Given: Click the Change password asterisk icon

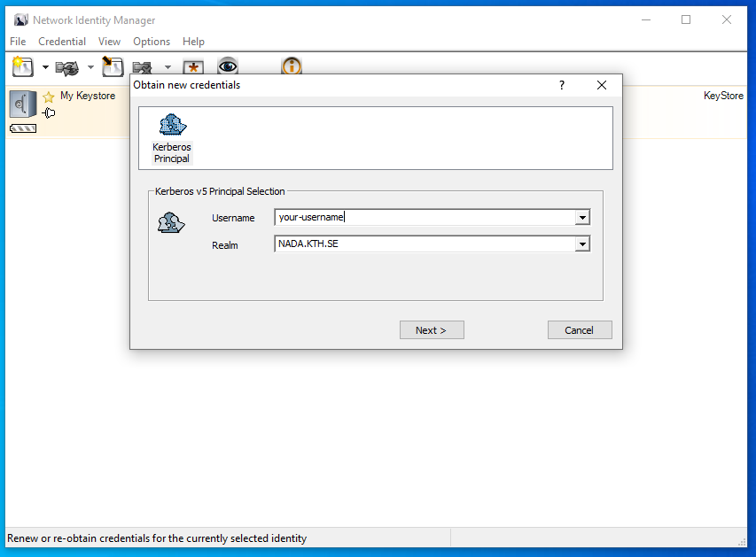Looking at the screenshot, I should (193, 67).
